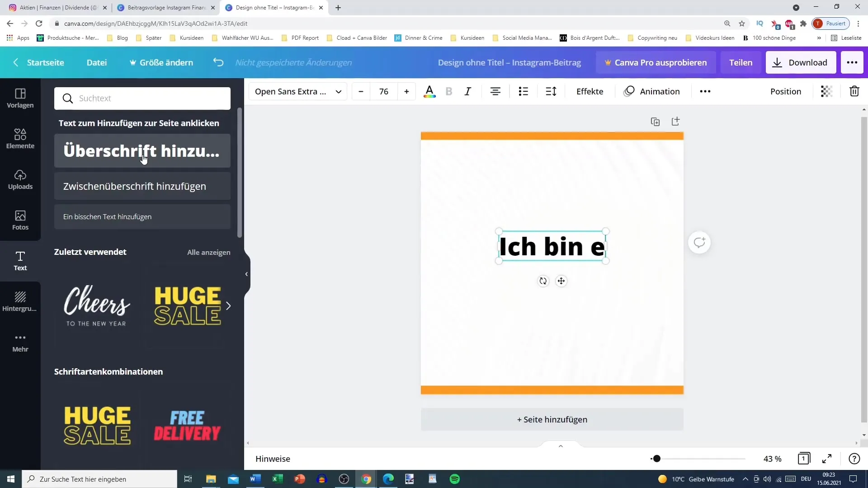Adjust the zoom slider handle
868x488 pixels.
tap(657, 459)
